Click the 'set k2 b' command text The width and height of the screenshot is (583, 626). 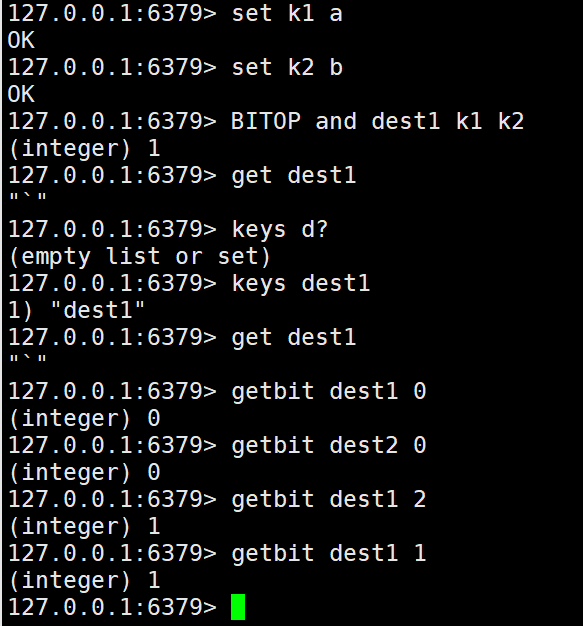[287, 67]
